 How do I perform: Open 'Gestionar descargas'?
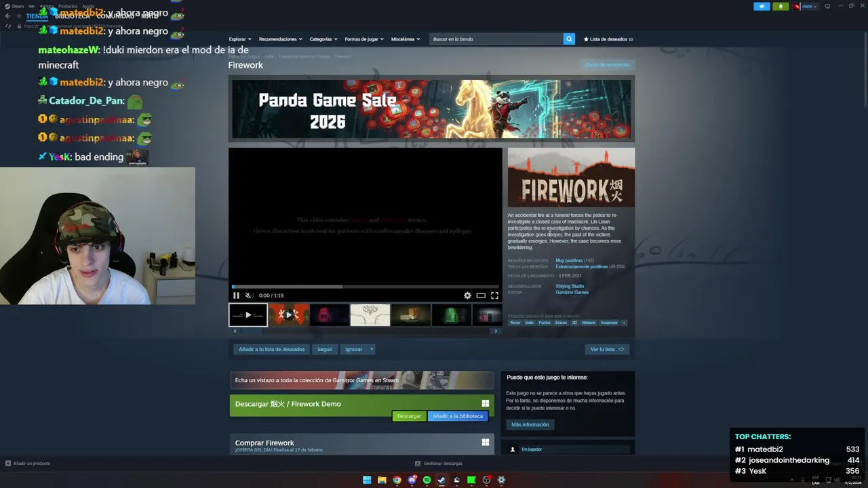(x=439, y=464)
